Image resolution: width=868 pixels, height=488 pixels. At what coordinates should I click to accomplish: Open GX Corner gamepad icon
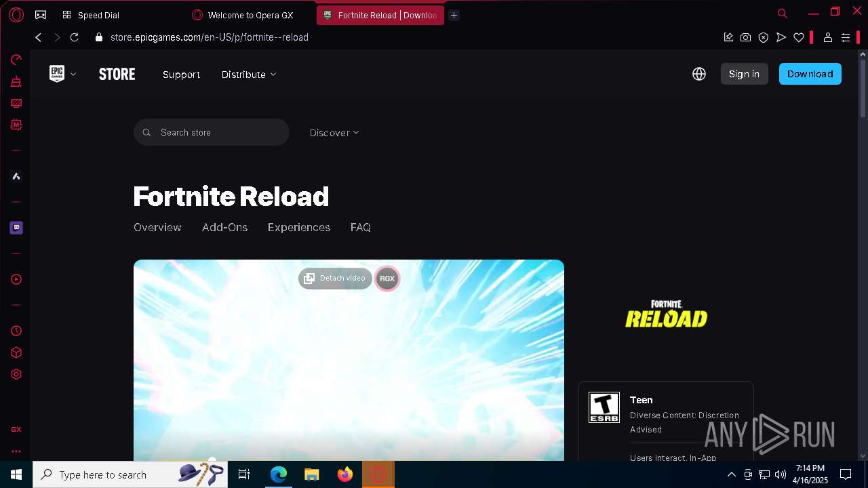[41, 14]
